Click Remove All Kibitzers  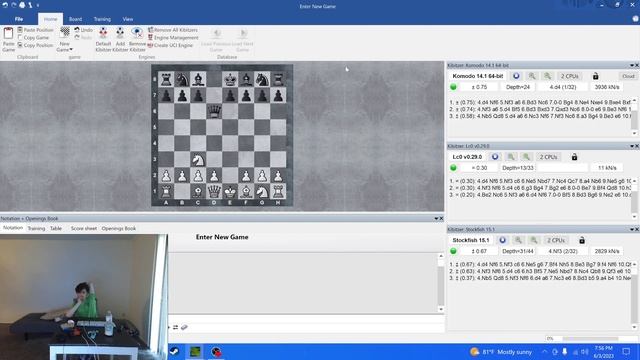click(x=172, y=30)
